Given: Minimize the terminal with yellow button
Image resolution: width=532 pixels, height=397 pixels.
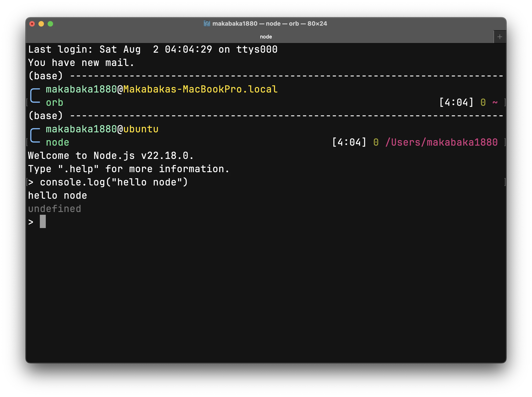Looking at the screenshot, I should pos(41,24).
